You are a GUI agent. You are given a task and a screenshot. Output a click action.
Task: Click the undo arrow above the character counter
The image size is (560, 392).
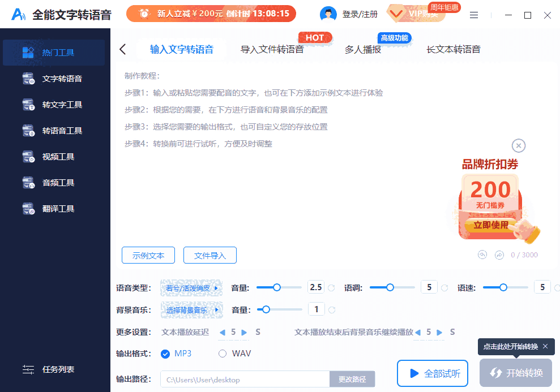(482, 255)
